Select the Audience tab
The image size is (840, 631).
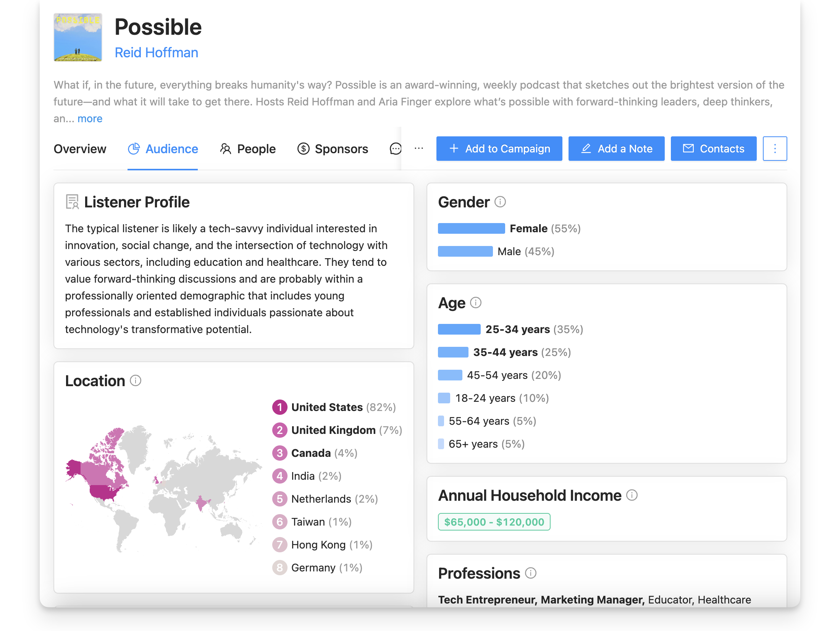pyautogui.click(x=163, y=149)
